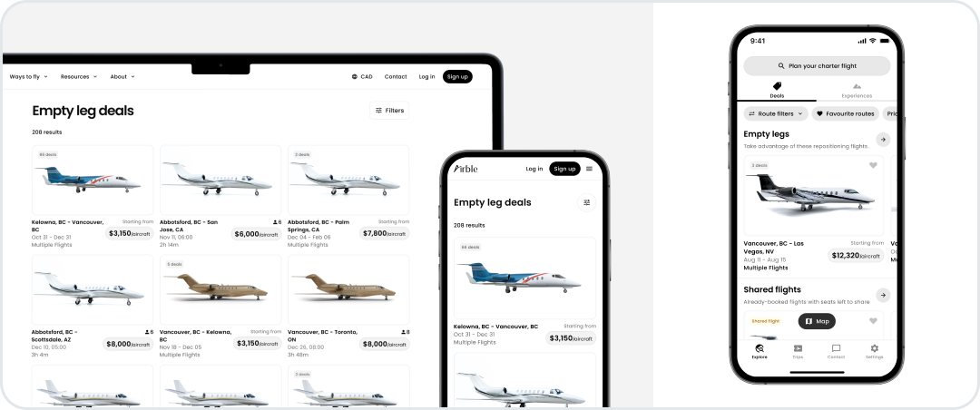980x410 pixels.
Task: Tap the filter sliders icon on the phone
Action: pos(586,202)
